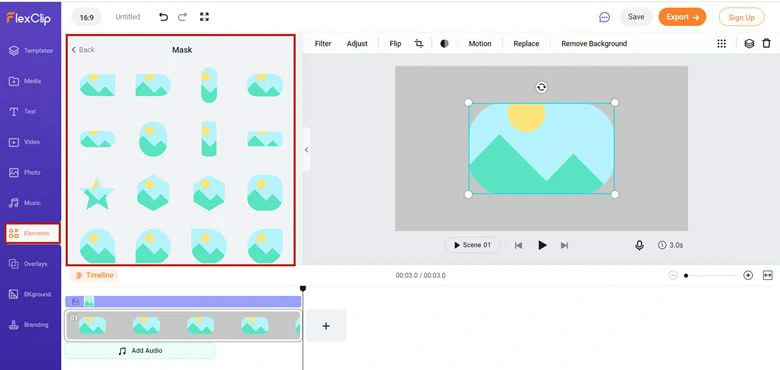Click the crop icon in toolbar

(419, 44)
